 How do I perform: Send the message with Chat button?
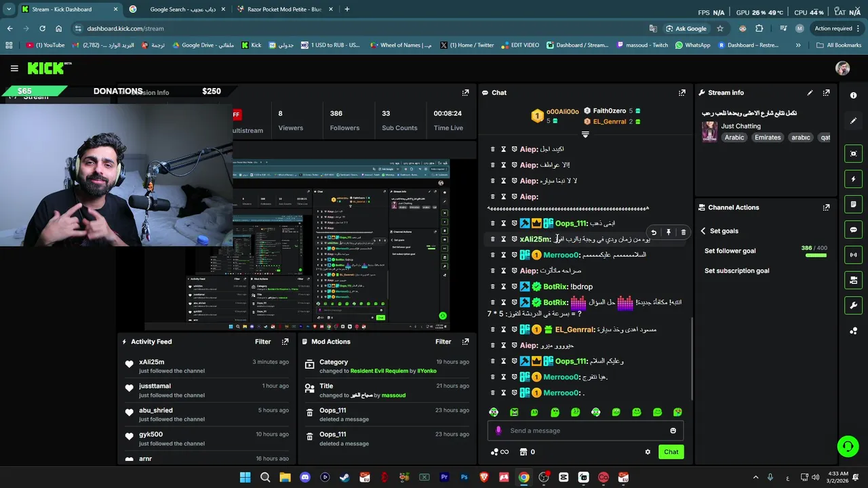671,452
